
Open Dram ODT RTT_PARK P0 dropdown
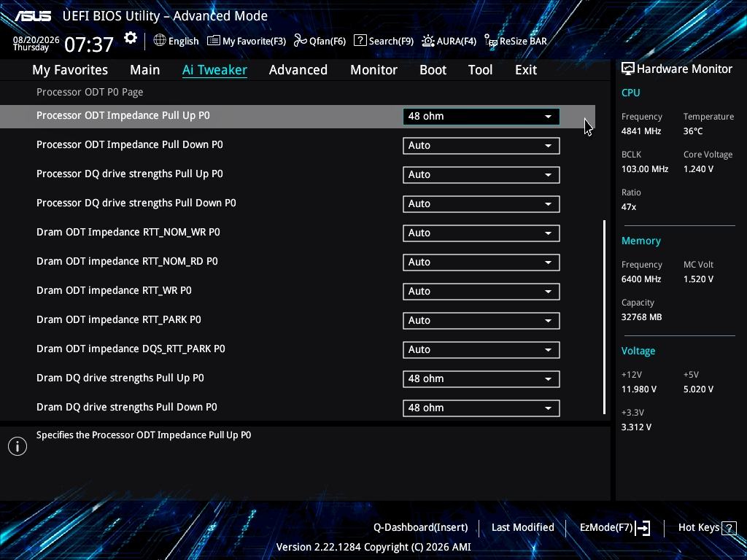click(481, 321)
